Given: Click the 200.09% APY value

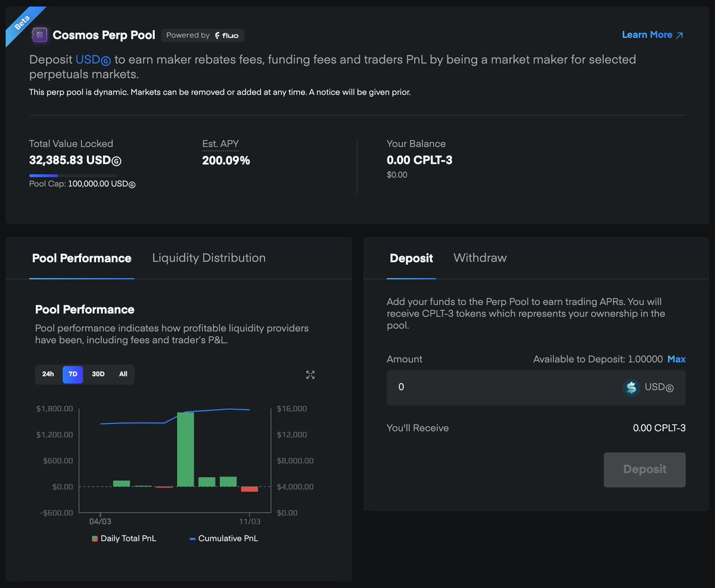Looking at the screenshot, I should (226, 160).
